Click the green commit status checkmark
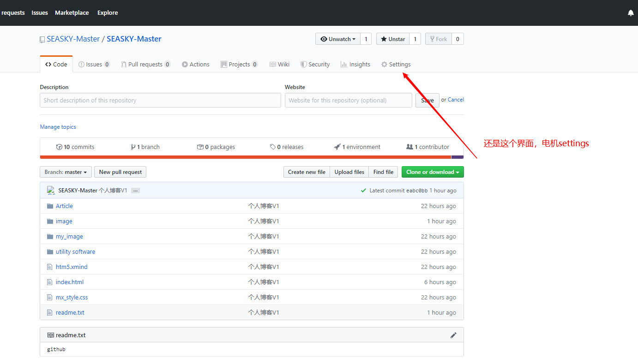Image resolution: width=638 pixels, height=364 pixels. point(364,191)
